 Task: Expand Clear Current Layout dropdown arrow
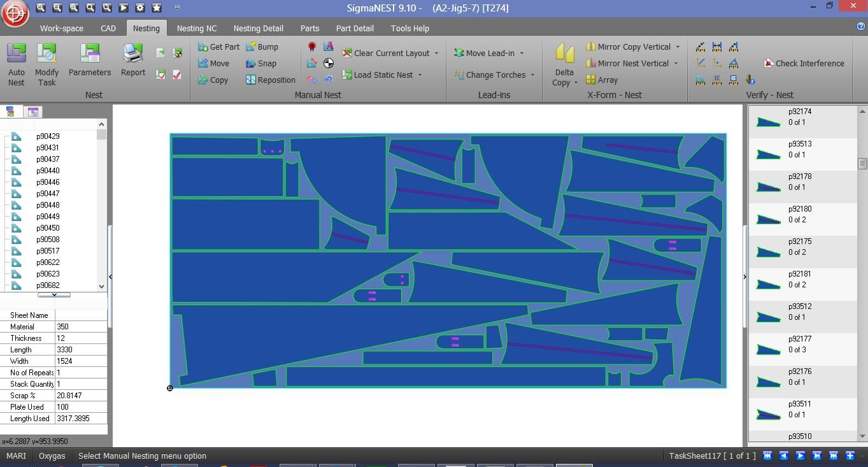point(436,54)
